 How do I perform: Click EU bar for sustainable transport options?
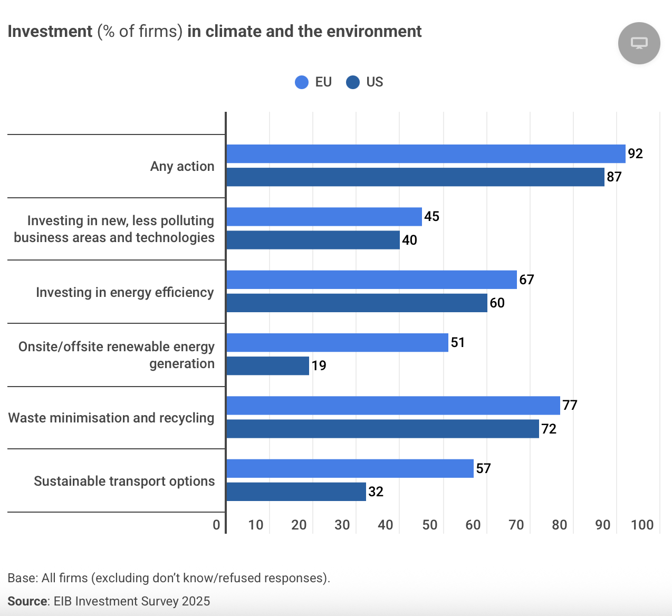coord(350,468)
